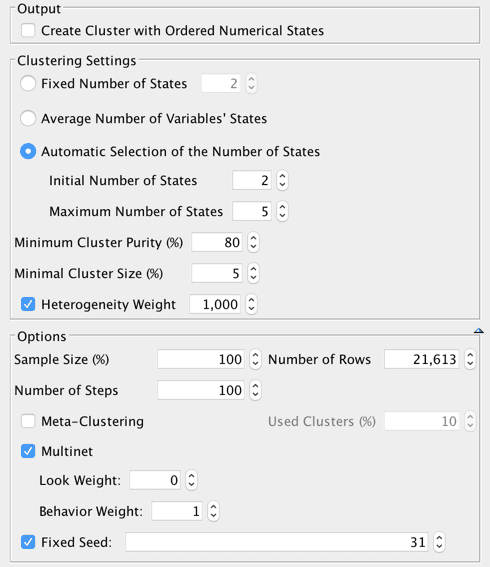Toggle the Fixed Seed checkbox
The height and width of the screenshot is (567, 490).
pos(28,542)
